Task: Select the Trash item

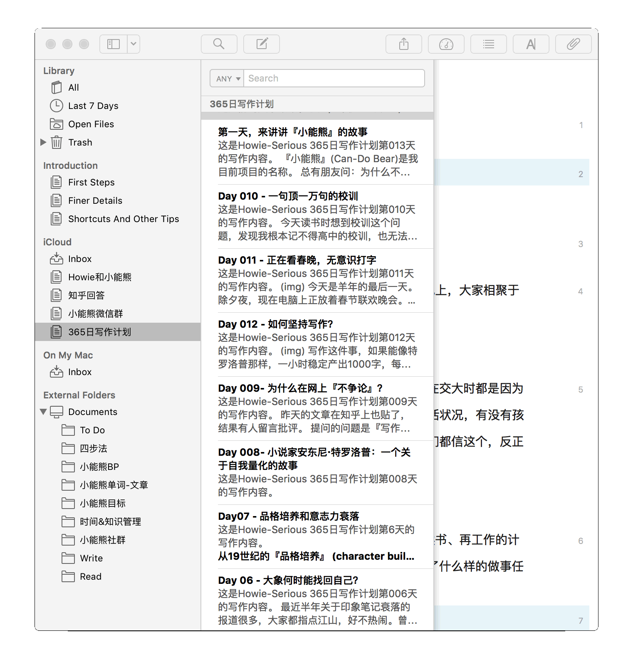Action: [x=118, y=142]
